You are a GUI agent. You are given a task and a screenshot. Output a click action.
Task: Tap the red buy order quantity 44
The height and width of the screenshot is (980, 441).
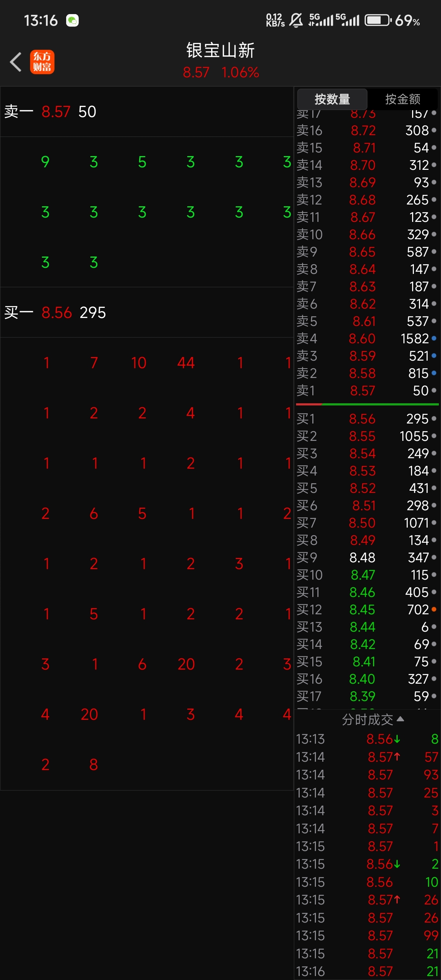(186, 363)
